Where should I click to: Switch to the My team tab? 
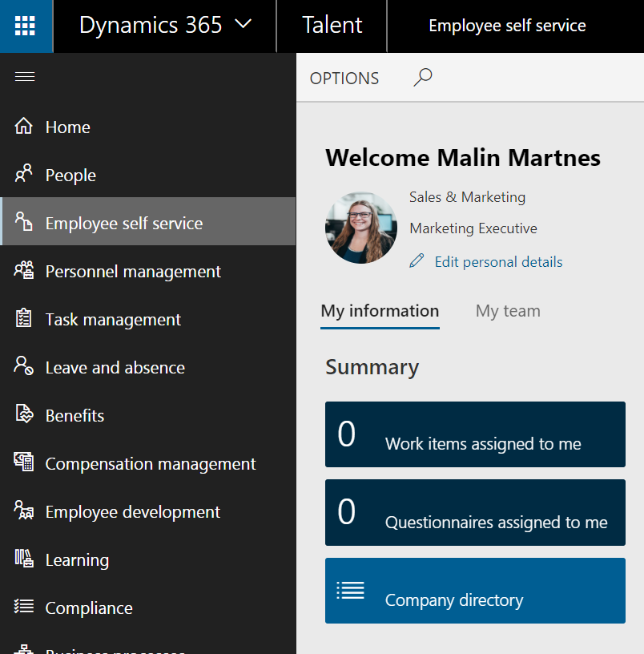coord(508,310)
